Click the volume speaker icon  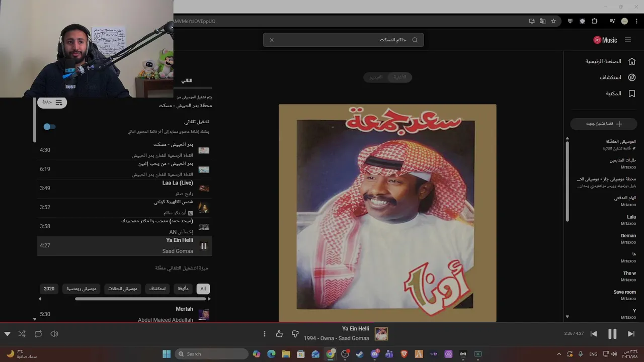point(54,334)
